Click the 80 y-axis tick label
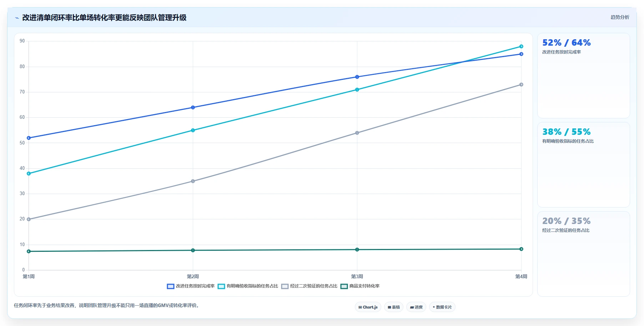 22,67
